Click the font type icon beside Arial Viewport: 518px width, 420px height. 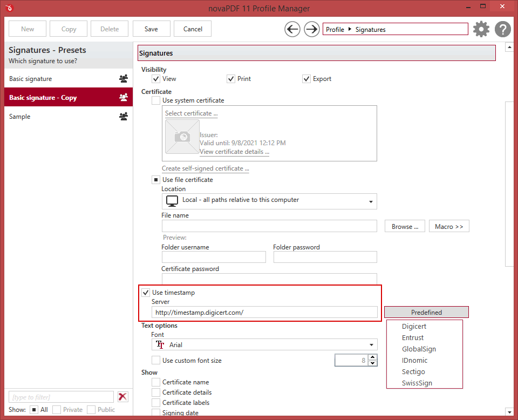coord(160,344)
